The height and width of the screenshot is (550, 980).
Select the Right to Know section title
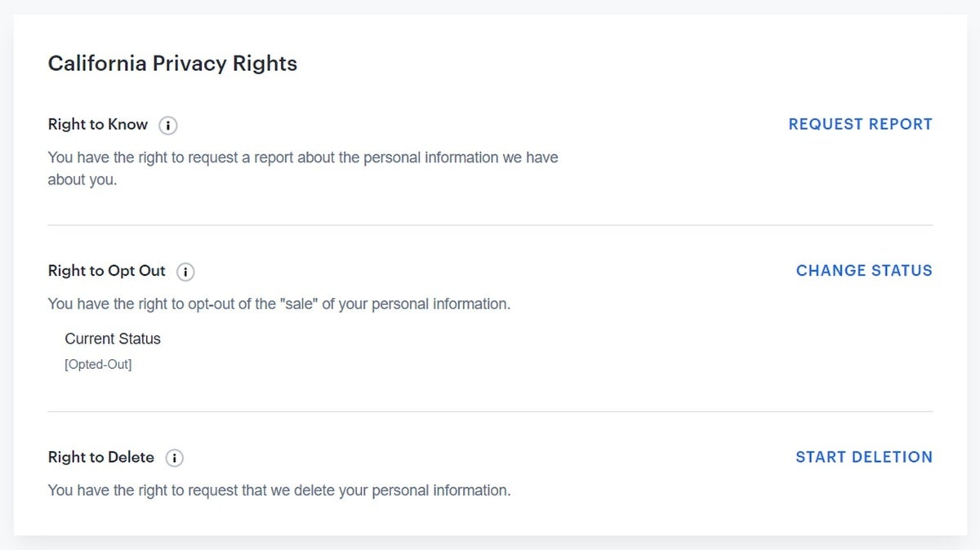pos(98,125)
